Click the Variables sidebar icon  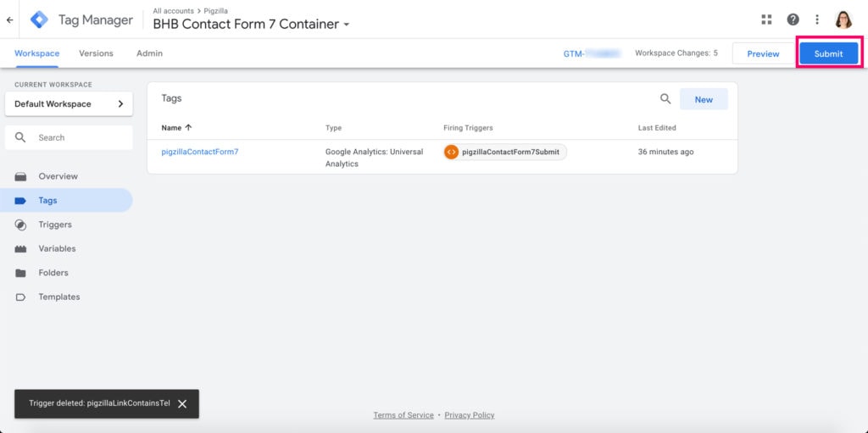20,249
